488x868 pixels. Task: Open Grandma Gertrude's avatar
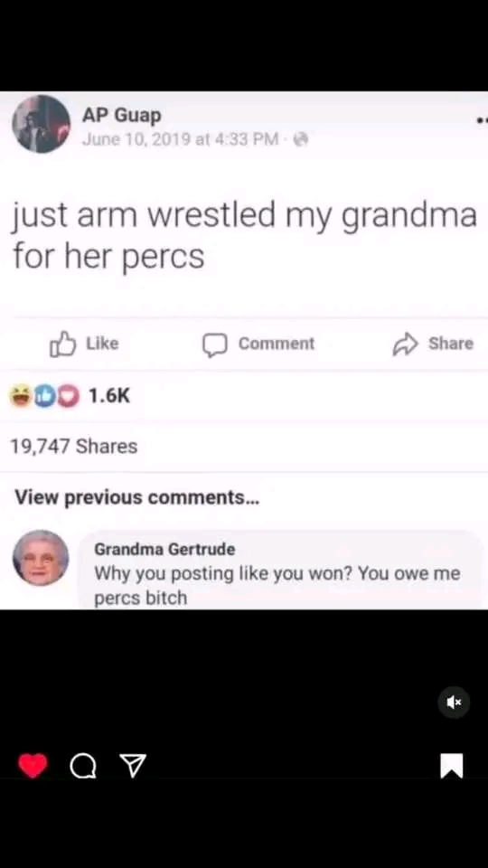[41, 558]
